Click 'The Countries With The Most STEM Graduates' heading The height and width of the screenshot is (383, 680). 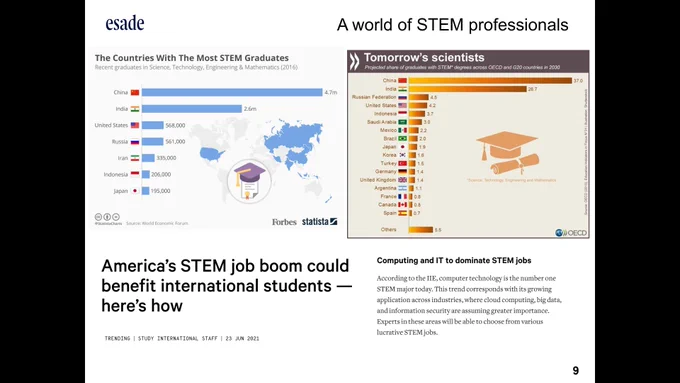192,58
